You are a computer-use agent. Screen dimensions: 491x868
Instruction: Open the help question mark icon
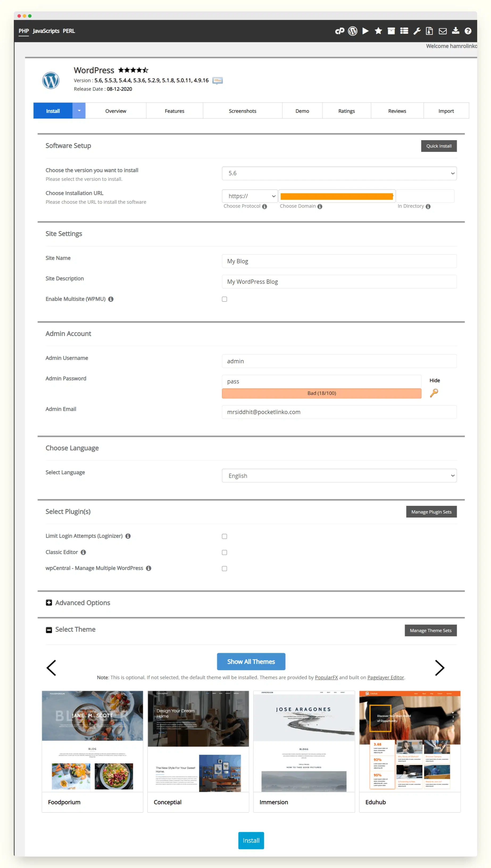pyautogui.click(x=468, y=31)
